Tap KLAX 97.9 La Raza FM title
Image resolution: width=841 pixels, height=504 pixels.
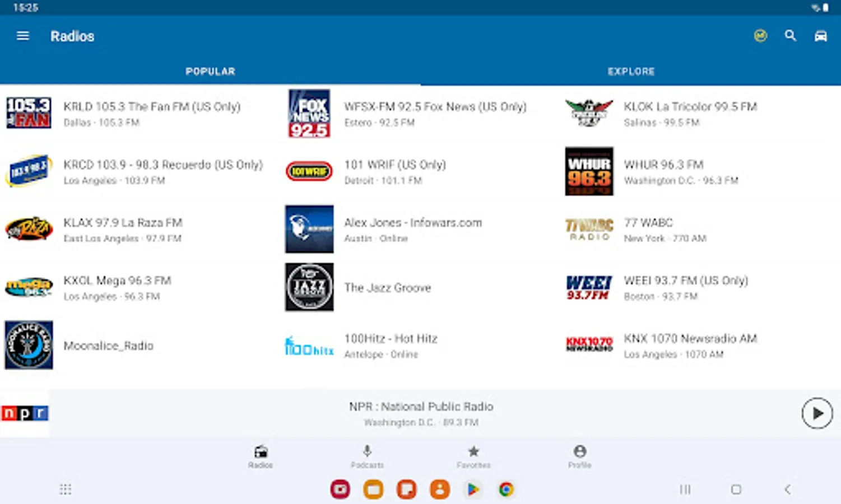point(123,222)
